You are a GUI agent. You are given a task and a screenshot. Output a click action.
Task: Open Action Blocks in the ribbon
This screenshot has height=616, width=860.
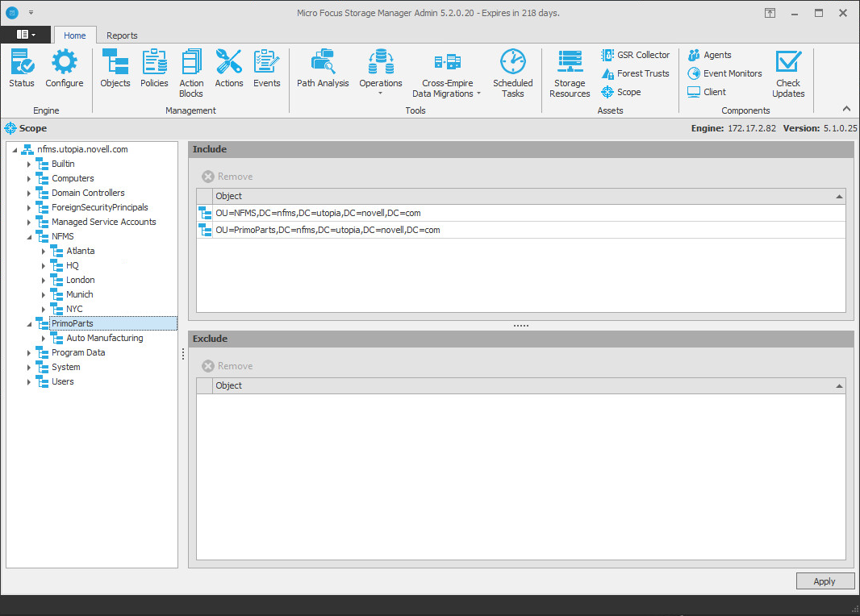click(191, 73)
